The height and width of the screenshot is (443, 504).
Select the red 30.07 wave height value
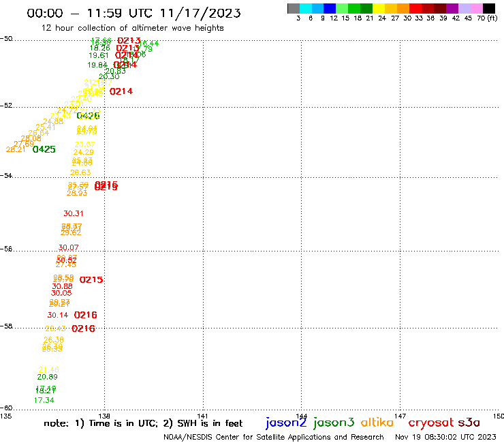coord(69,247)
